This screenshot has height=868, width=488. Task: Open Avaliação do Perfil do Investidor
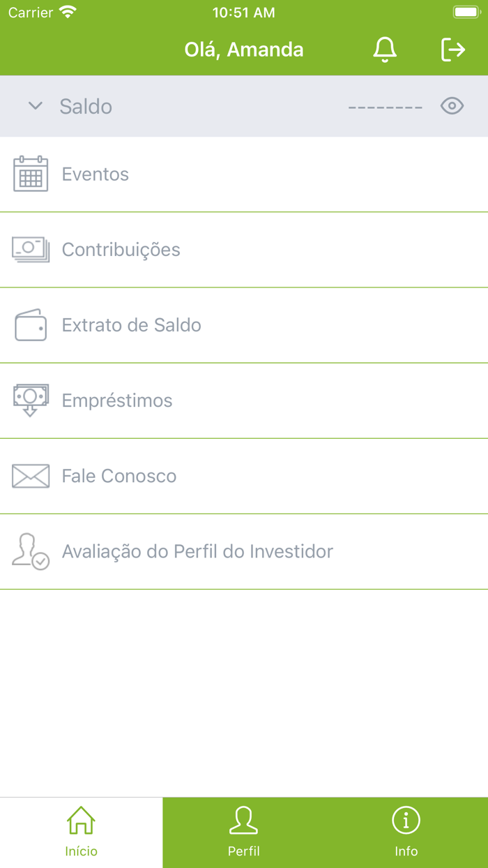tap(197, 551)
